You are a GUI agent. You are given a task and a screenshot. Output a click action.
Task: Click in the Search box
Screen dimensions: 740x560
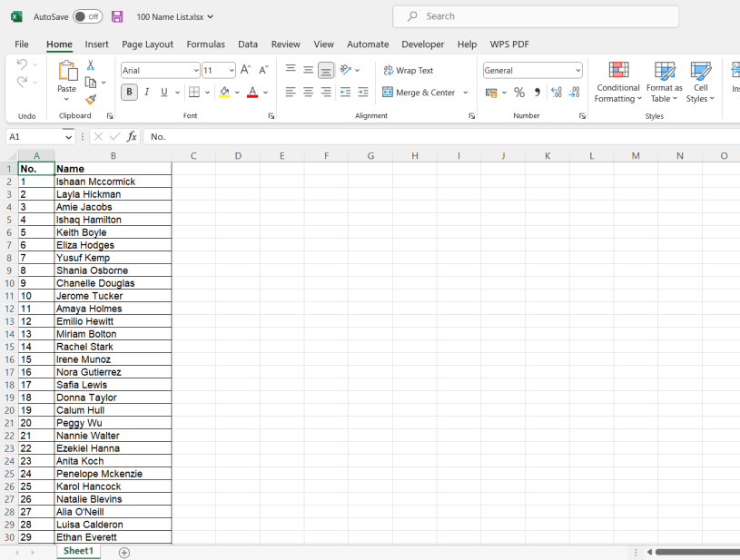pyautogui.click(x=536, y=16)
